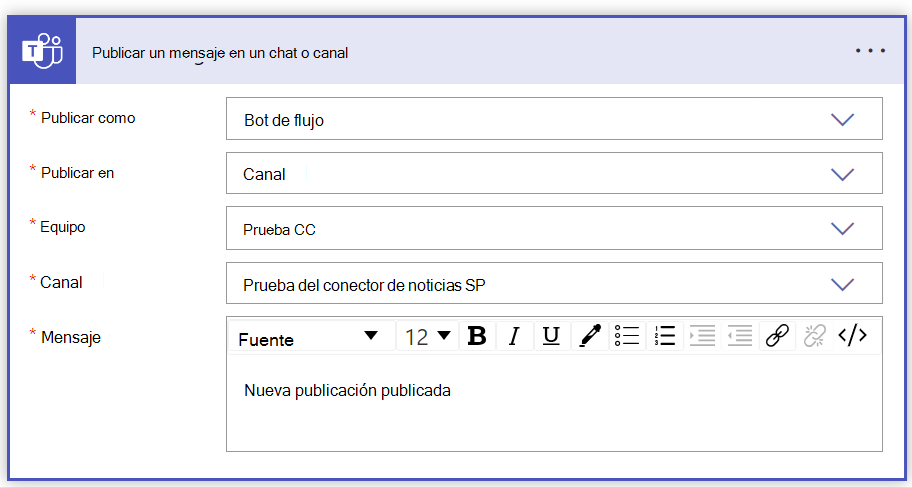This screenshot has height=488, width=912.
Task: Open the three-dot options menu
Action: (x=870, y=51)
